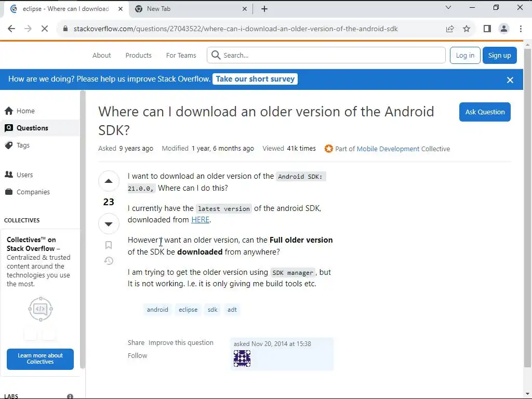Click the Users people icon in sidebar

[x=9, y=175]
